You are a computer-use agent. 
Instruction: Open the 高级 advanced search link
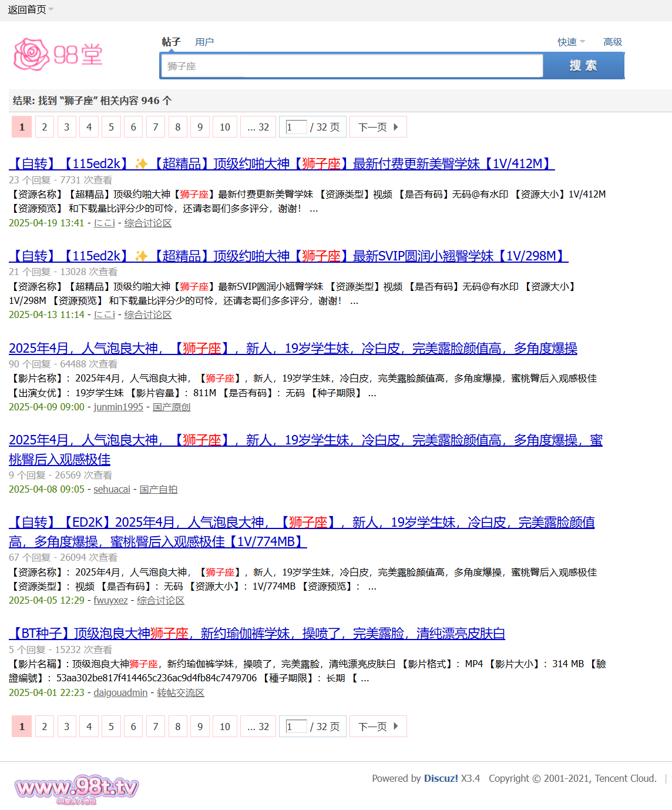point(613,42)
